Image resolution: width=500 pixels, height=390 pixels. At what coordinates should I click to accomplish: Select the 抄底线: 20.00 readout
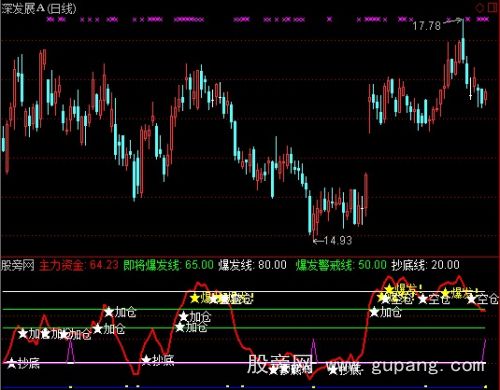point(425,265)
